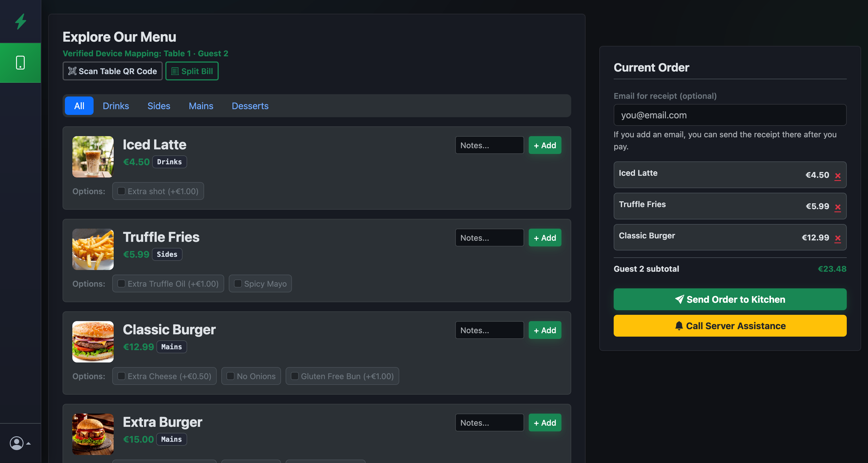Screen dimensions: 868x463
Task: Open the Split Bill button
Action: click(x=192, y=71)
